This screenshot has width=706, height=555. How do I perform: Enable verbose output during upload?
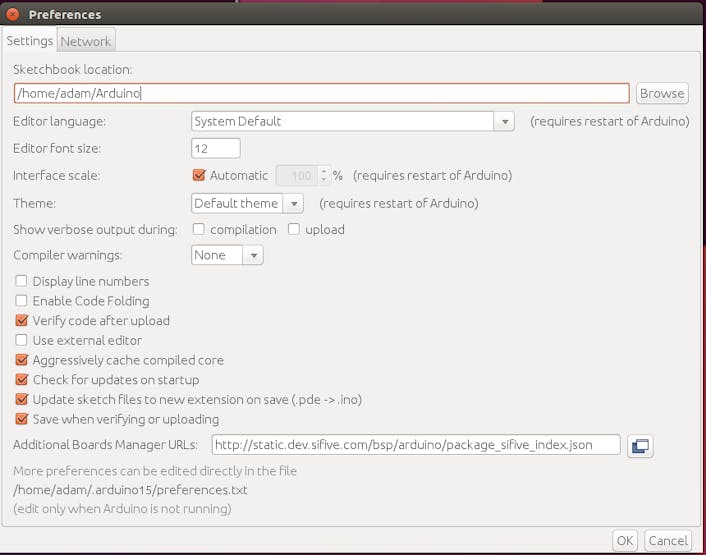(x=294, y=230)
